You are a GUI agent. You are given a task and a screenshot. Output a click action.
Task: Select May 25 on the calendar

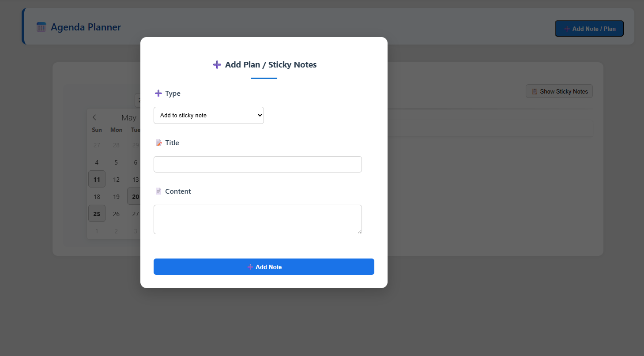(97, 214)
